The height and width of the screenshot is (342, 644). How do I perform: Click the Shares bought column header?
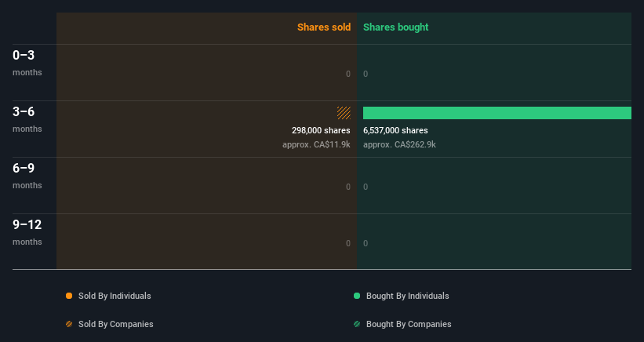(395, 27)
